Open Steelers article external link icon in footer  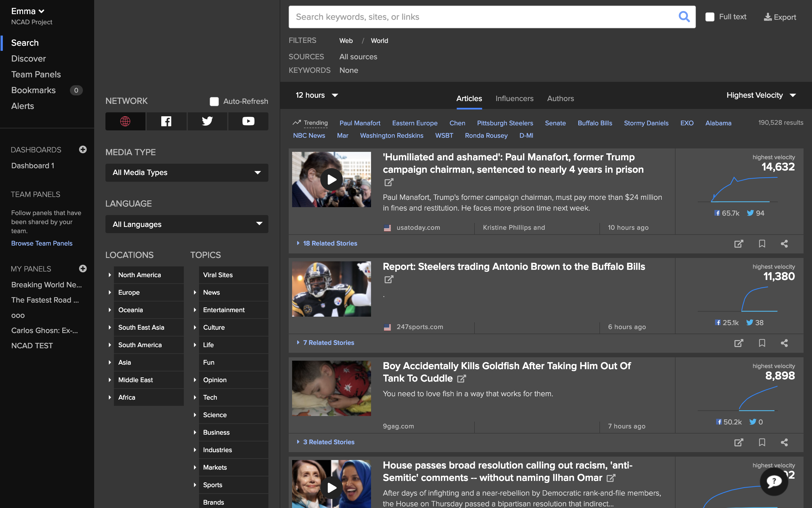(x=738, y=343)
